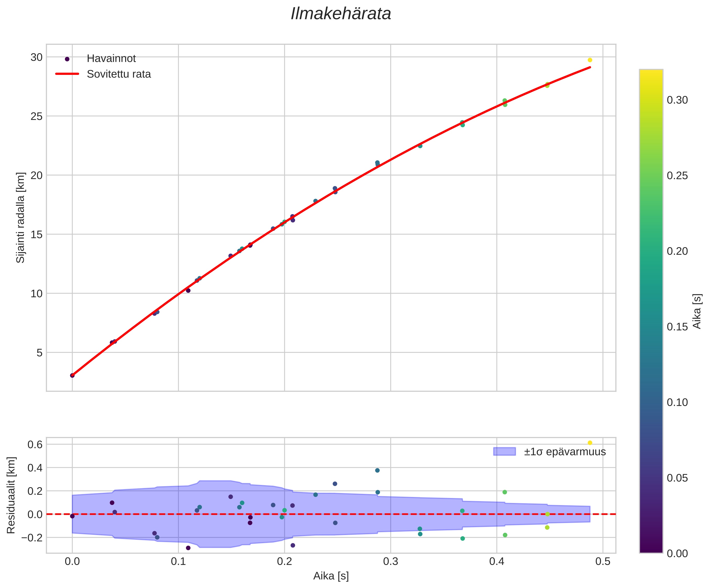Image resolution: width=709 pixels, height=588 pixels.
Task: Click the Sovitettu rata legend text
Action: tap(119, 74)
